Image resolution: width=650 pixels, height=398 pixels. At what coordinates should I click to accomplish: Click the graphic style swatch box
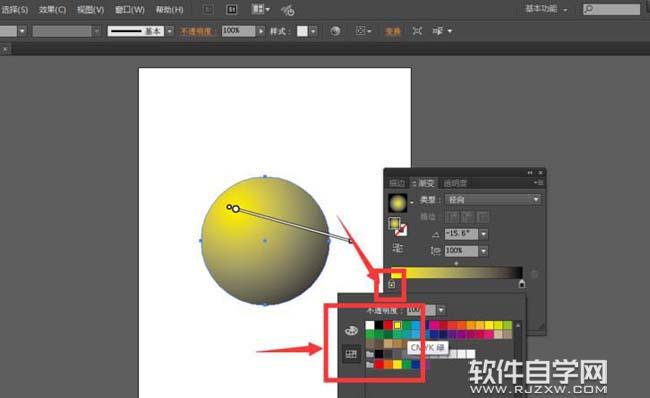[302, 31]
